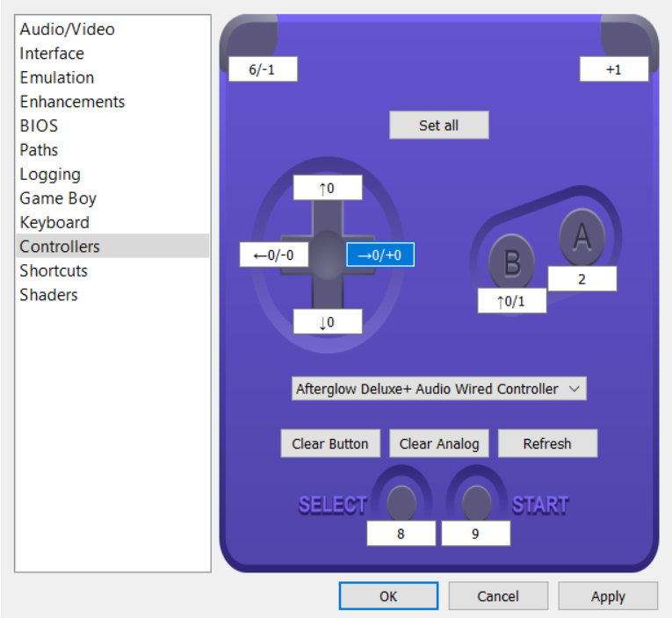Click the A button graphic on the controller

point(582,235)
